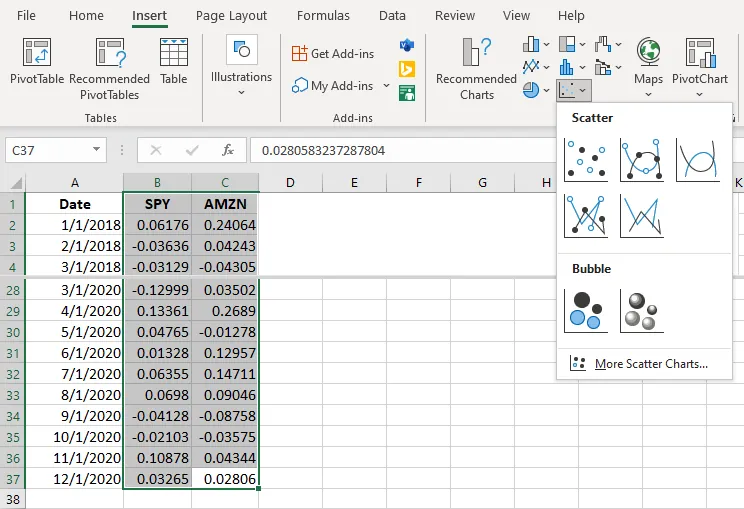Insert a 2-D Bubble chart
This screenshot has width=744, height=509.
coord(586,310)
